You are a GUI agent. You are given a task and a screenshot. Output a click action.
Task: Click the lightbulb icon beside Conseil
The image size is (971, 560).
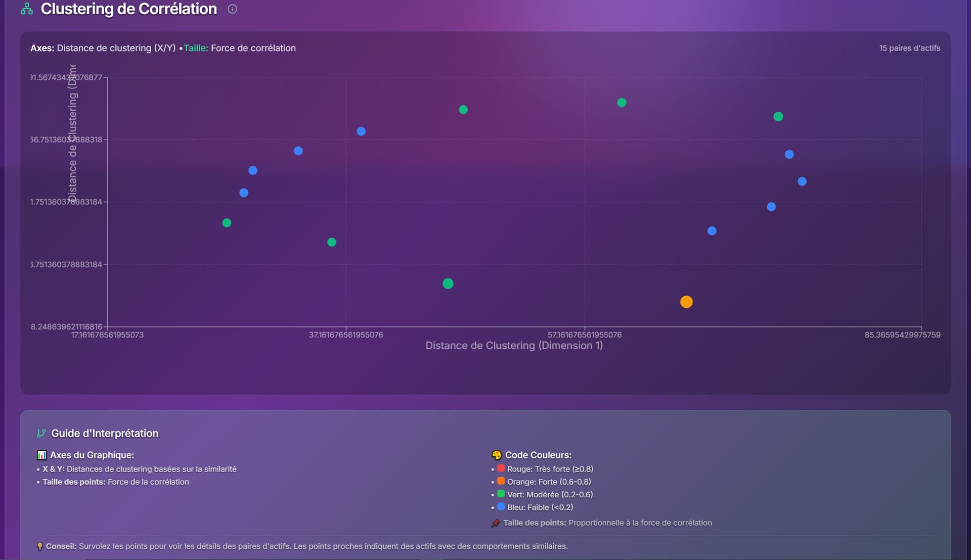[40, 546]
